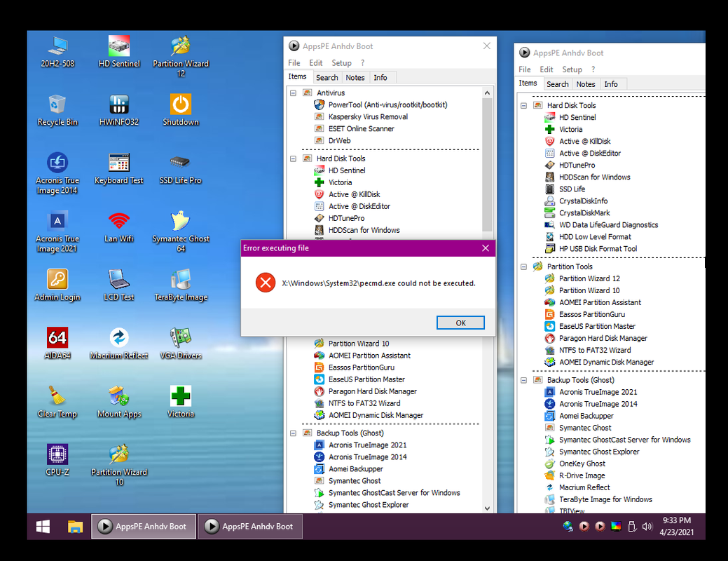This screenshot has height=561, width=728.
Task: Run Clear Temp desktop icon
Action: 57,402
